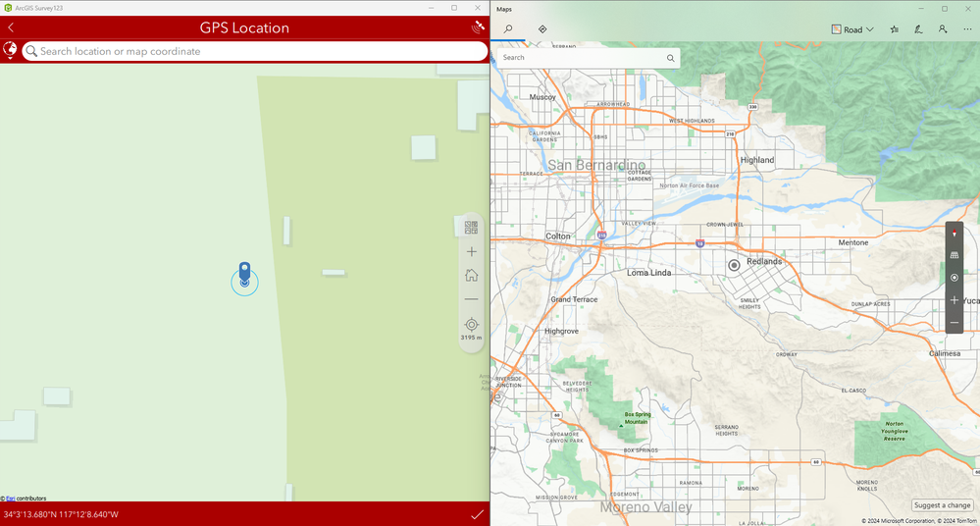Click the Muscoy label on the map
980x526 pixels.
click(542, 97)
